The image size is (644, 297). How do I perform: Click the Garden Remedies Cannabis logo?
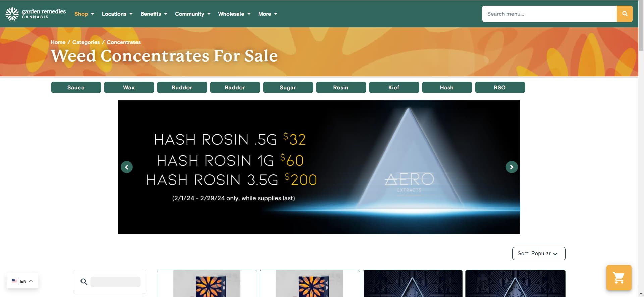click(x=36, y=14)
